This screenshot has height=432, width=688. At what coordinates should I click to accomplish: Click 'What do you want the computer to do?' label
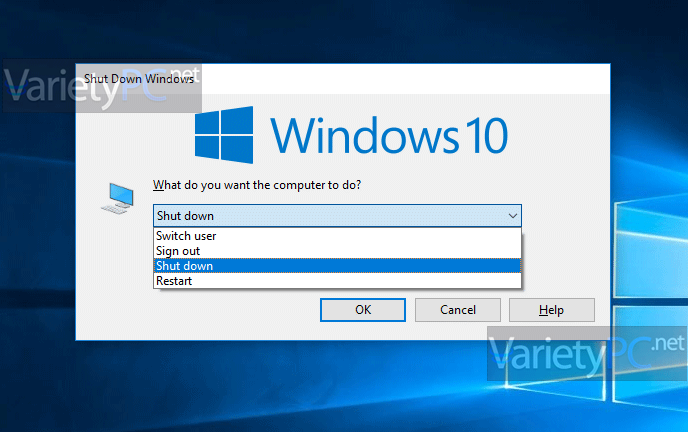click(257, 185)
